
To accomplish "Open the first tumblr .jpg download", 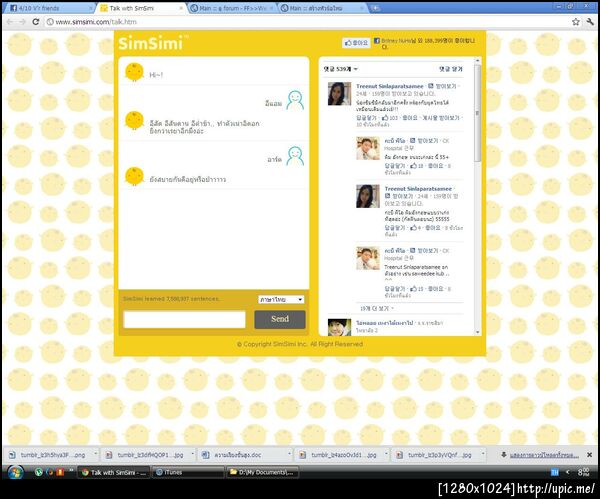I will point(145,455).
